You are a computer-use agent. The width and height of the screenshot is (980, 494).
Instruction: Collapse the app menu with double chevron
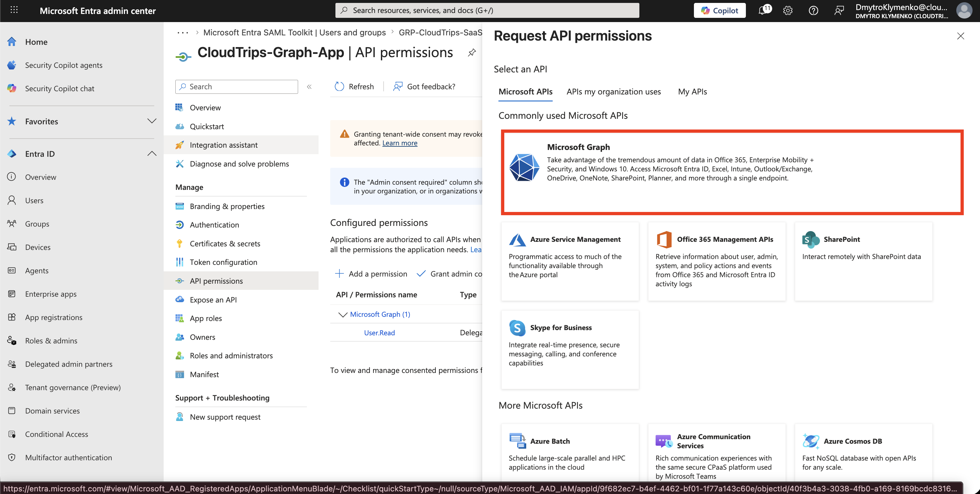point(309,87)
